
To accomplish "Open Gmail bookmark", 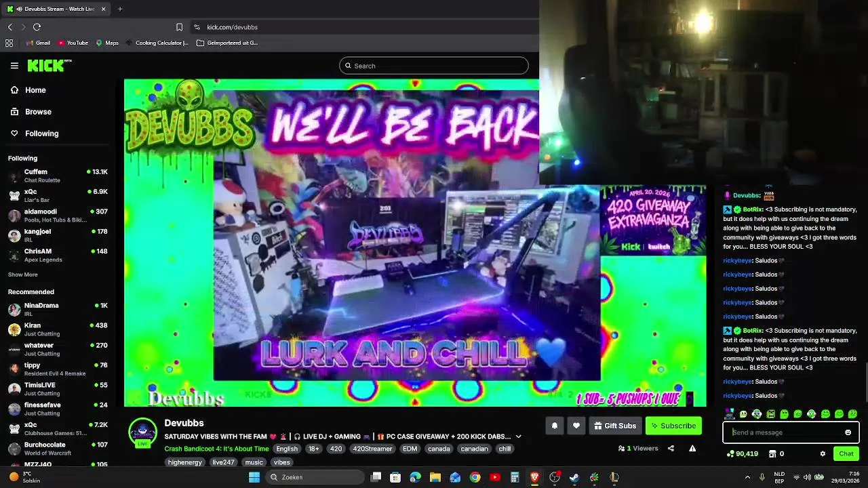I will pyautogui.click(x=38, y=43).
